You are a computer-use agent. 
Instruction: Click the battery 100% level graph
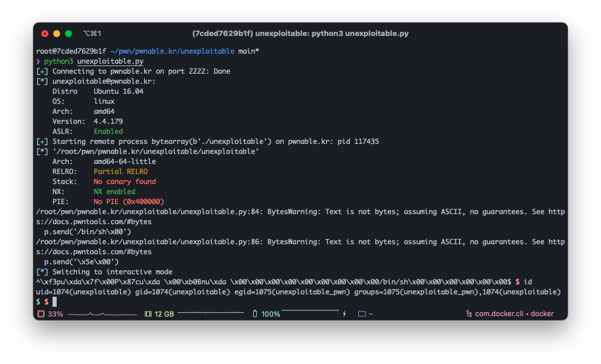click(x=311, y=313)
